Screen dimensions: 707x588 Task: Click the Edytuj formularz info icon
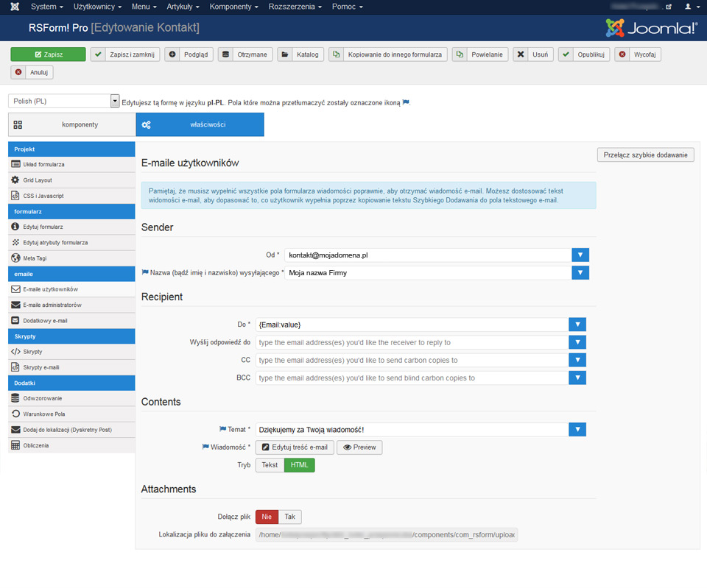click(15, 227)
